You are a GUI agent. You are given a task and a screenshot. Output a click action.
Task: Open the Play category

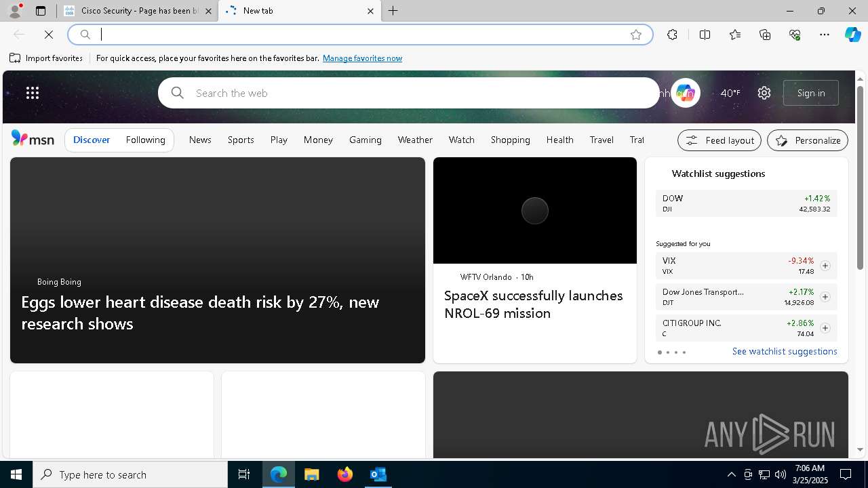pyautogui.click(x=279, y=140)
